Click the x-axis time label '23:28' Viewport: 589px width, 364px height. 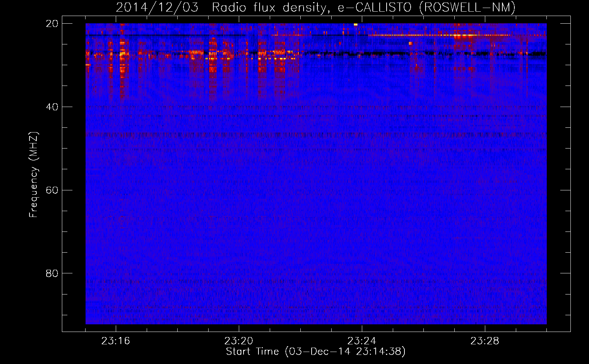tap(485, 341)
